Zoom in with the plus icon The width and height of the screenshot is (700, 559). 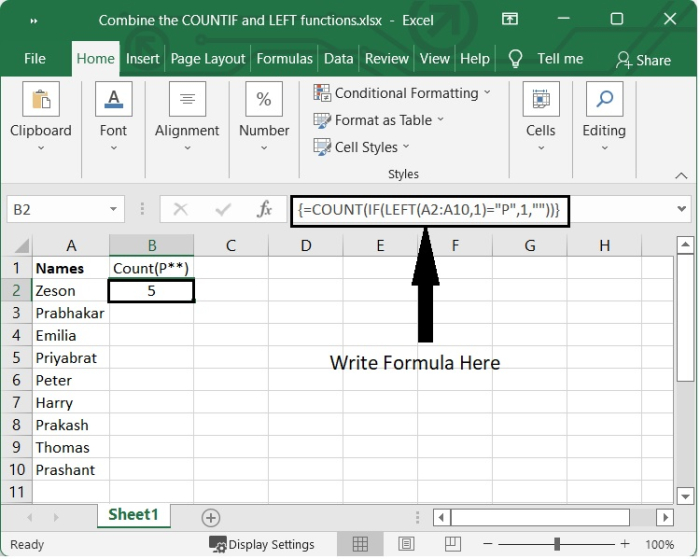[625, 544]
